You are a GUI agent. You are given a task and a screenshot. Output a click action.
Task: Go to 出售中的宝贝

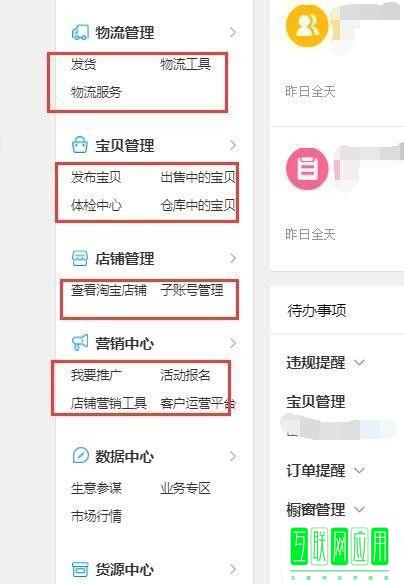pyautogui.click(x=198, y=177)
